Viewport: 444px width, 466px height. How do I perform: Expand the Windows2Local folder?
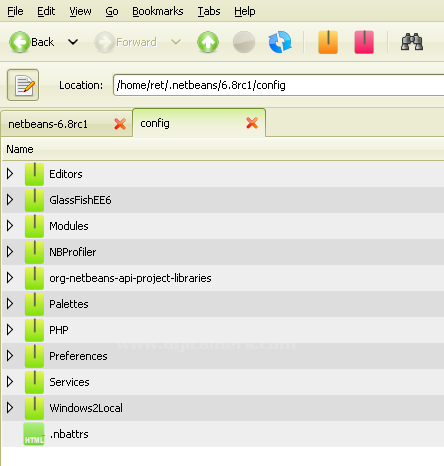(x=10, y=408)
